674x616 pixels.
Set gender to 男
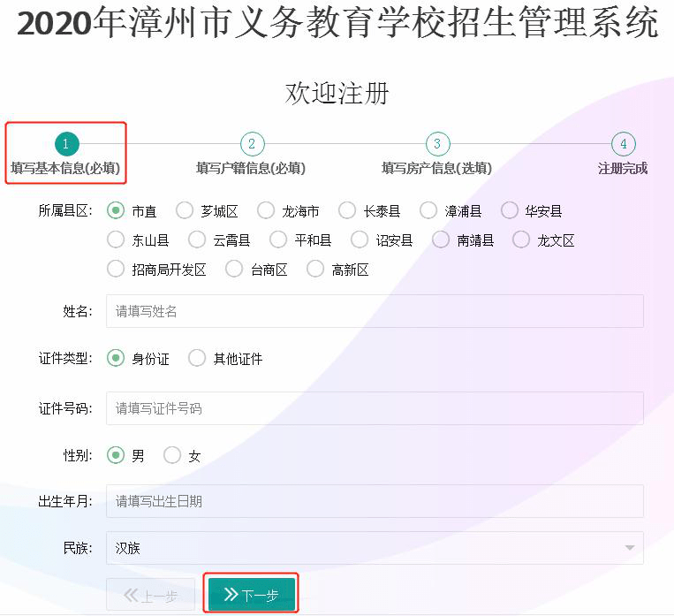pyautogui.click(x=116, y=455)
